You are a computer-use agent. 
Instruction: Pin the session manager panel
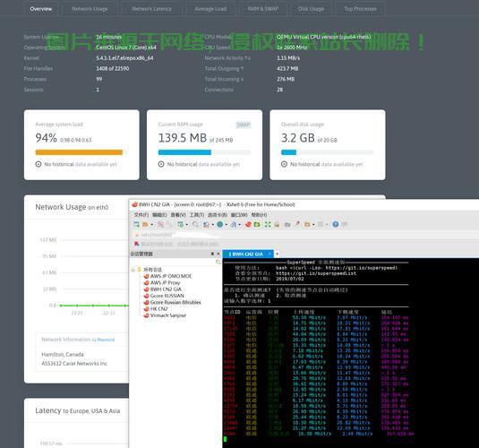pos(212,254)
